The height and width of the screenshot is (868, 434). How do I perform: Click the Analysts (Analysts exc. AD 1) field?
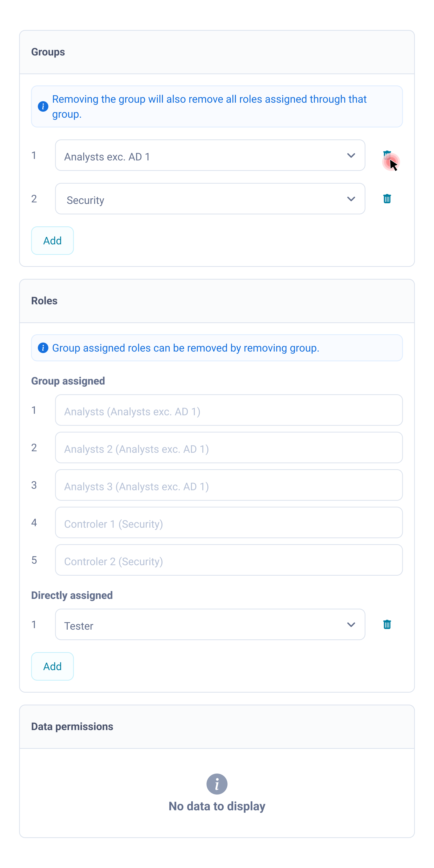point(228,410)
